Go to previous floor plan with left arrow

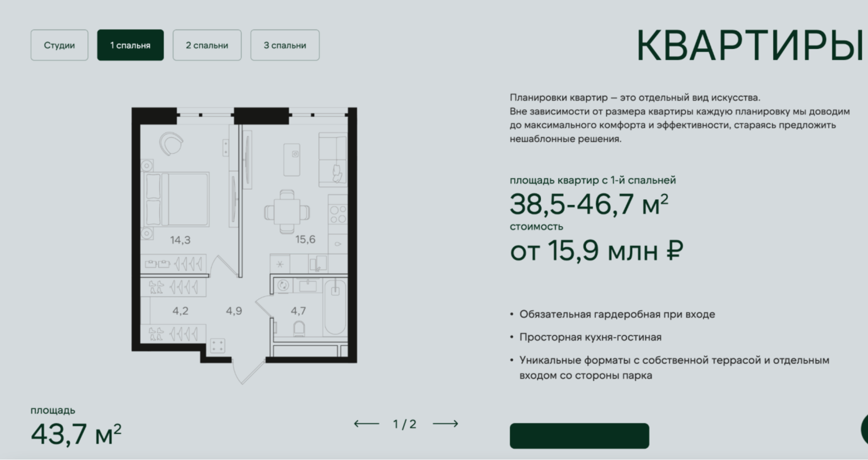[x=367, y=424]
